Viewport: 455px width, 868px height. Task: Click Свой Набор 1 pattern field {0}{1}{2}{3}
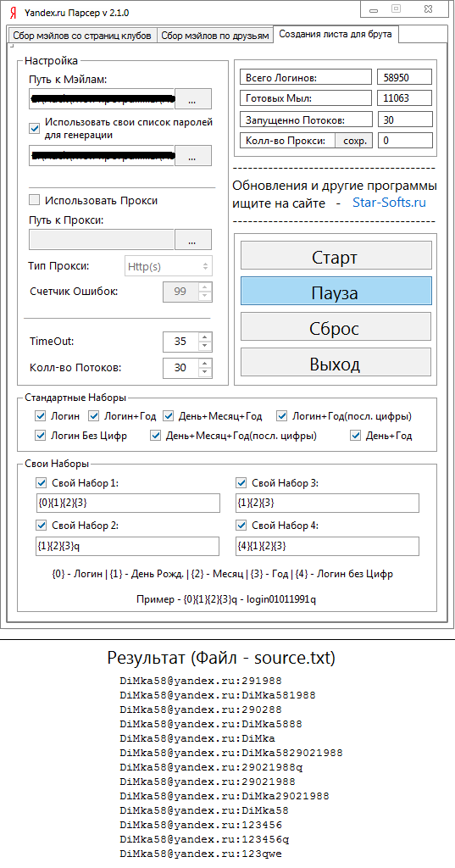click(x=128, y=504)
